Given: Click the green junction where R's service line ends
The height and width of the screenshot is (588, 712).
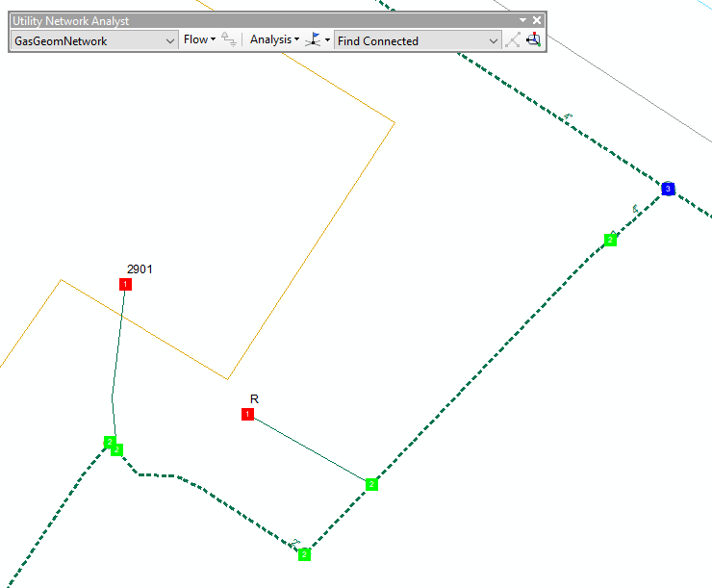Looking at the screenshot, I should [371, 484].
